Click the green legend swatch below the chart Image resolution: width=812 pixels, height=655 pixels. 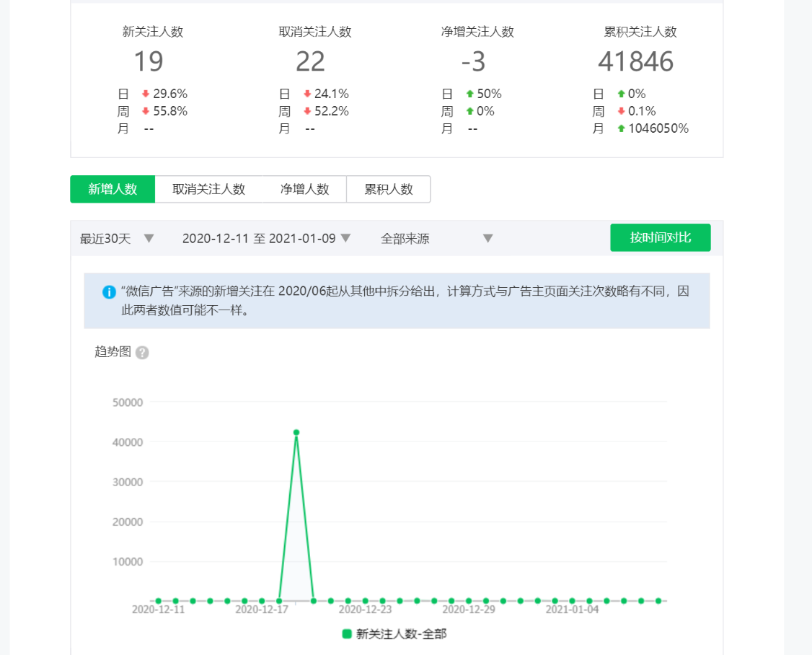(347, 634)
